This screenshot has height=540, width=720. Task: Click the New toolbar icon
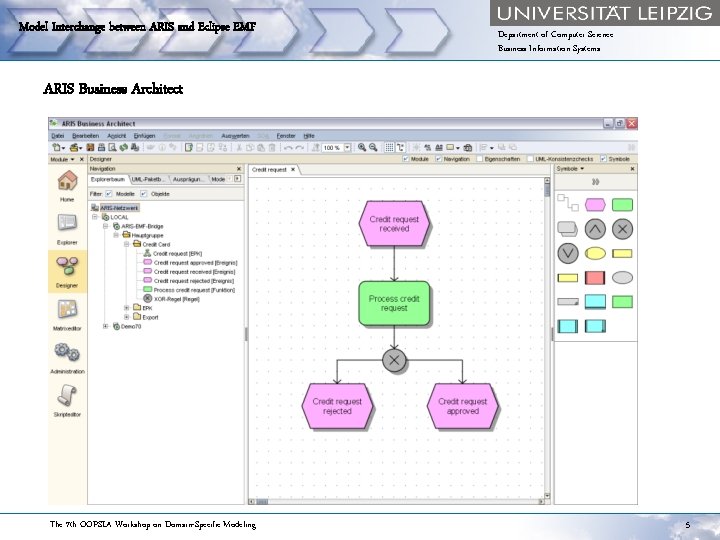(57, 147)
